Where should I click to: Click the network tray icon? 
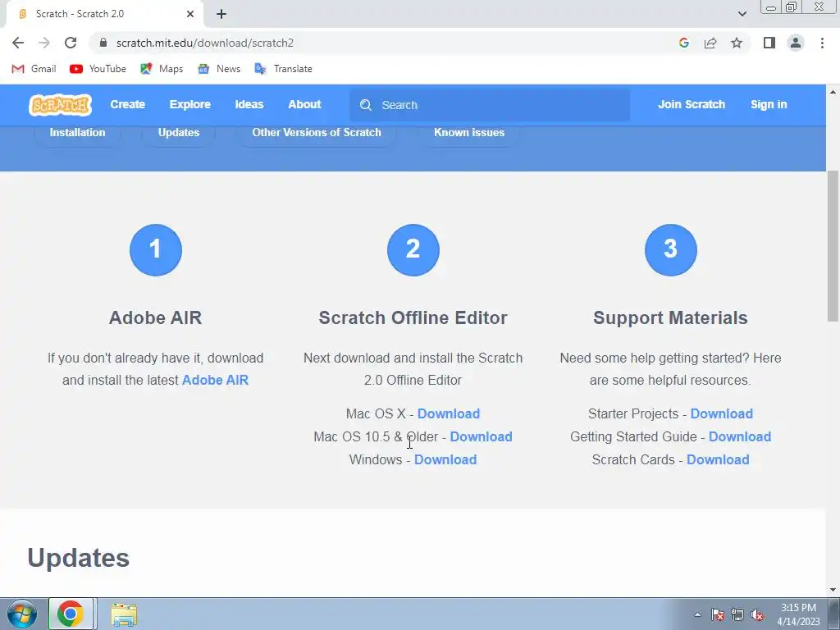click(737, 615)
